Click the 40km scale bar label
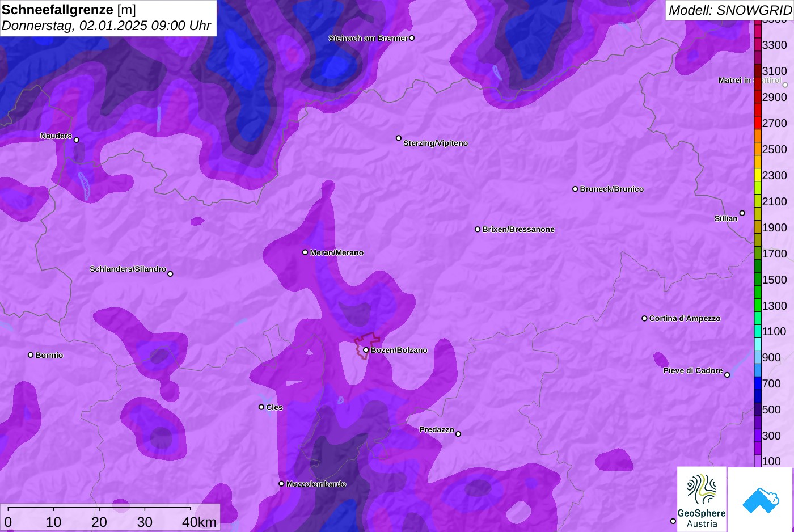Viewport: 794px width, 532px height. click(x=200, y=522)
